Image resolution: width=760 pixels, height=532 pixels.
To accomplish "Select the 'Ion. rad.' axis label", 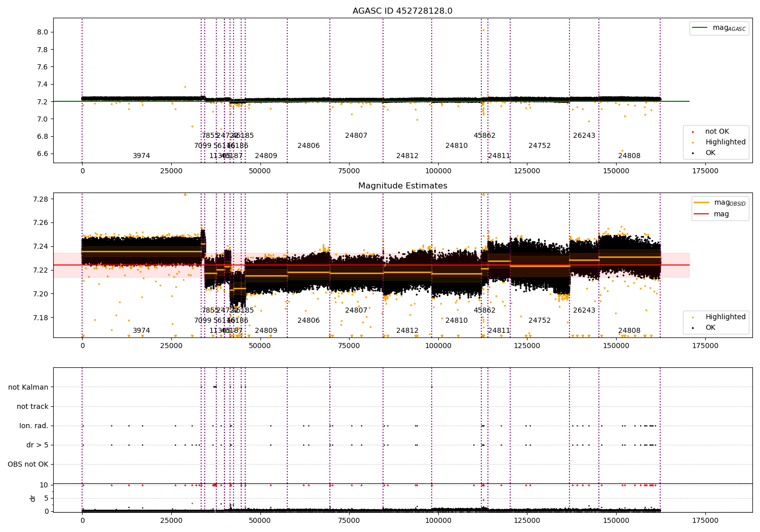I will pos(34,426).
